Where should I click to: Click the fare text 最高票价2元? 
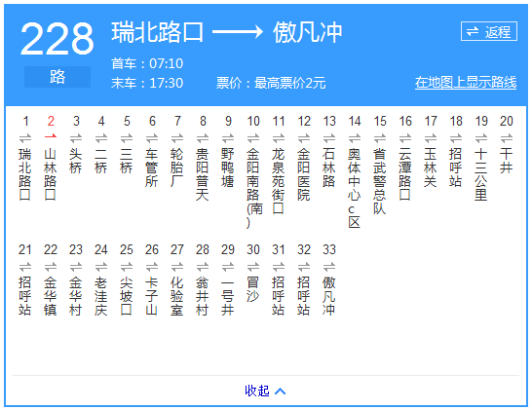(290, 83)
